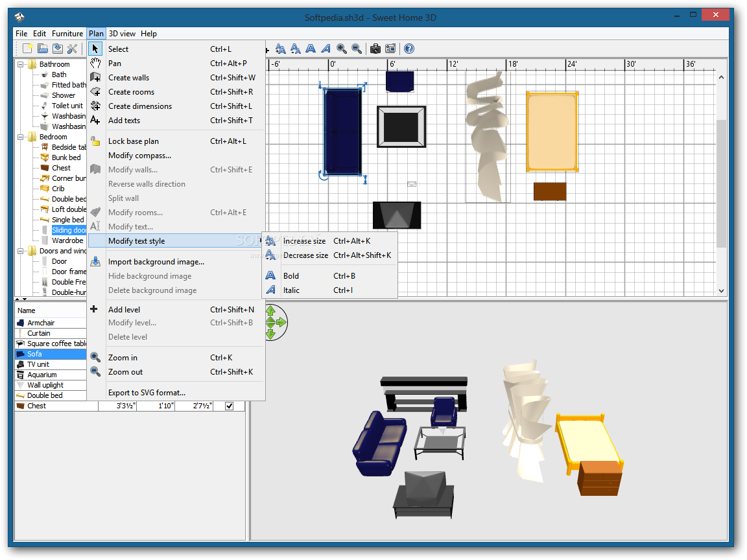
Task: Select Wardrobe in the furniture catalog
Action: (x=67, y=240)
